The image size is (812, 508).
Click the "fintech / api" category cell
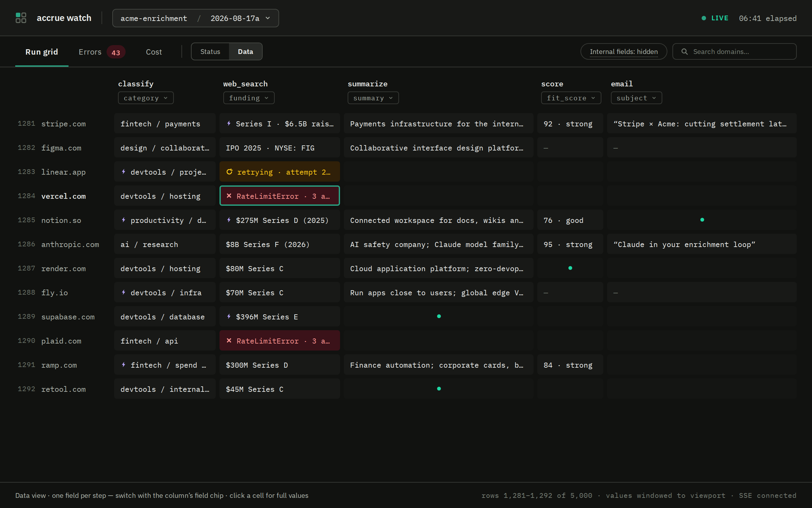click(165, 340)
